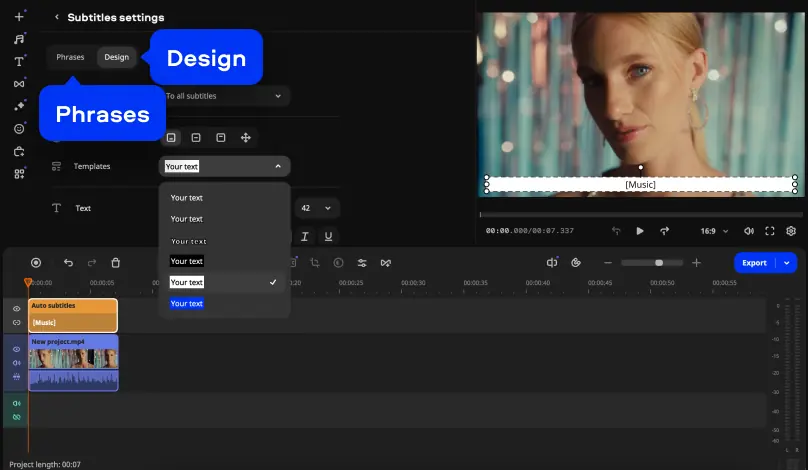
Task: Enter fullscreen preview mode
Action: click(x=770, y=231)
